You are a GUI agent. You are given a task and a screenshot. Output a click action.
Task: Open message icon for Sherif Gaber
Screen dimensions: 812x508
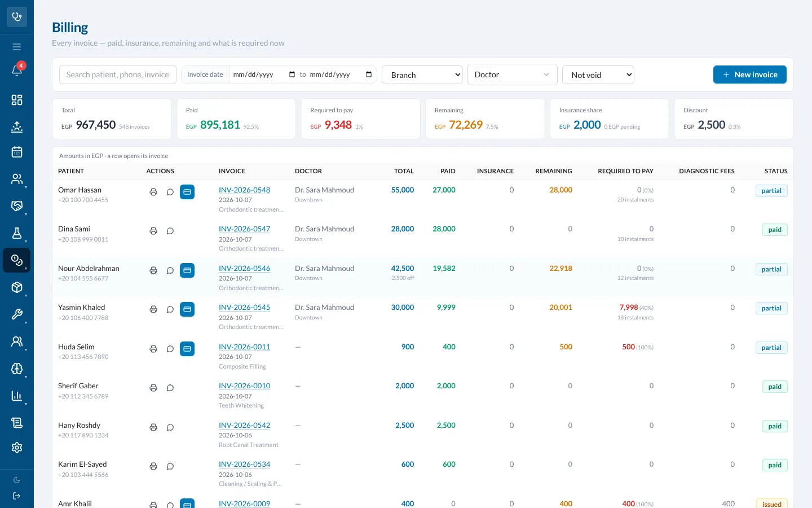[170, 388]
